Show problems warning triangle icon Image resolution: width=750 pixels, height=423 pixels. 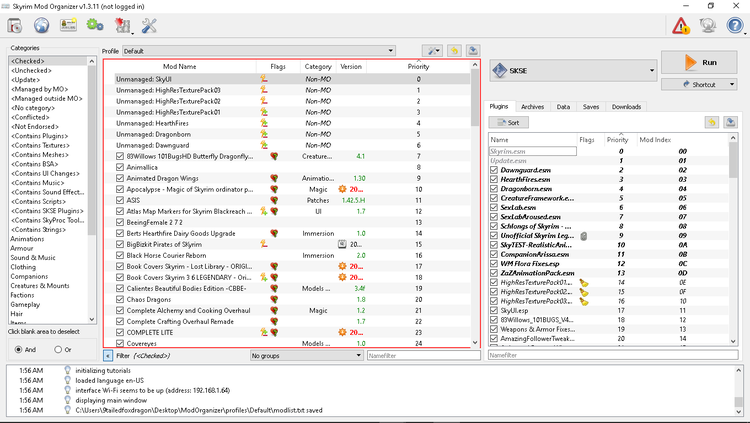coord(681,25)
